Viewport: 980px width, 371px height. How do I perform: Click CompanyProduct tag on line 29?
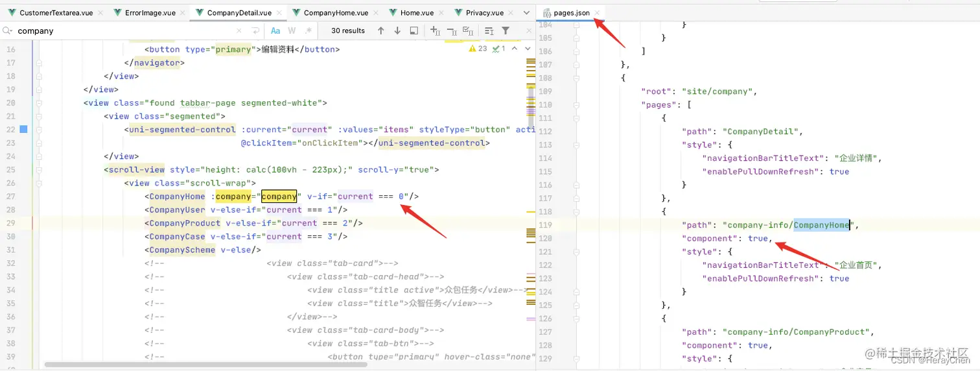click(185, 223)
